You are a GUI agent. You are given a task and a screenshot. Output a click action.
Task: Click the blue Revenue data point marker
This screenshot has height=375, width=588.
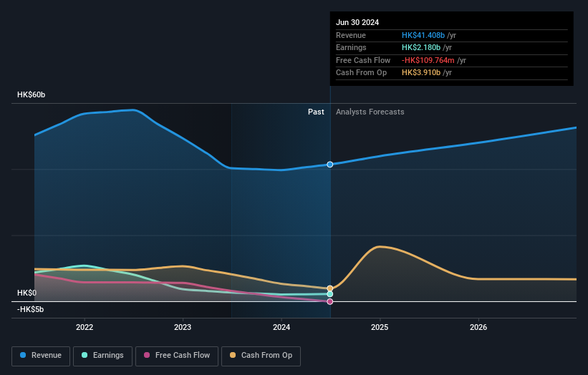330,165
